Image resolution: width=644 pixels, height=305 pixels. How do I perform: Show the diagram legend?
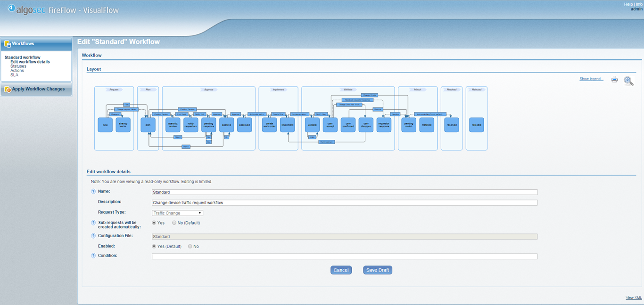pyautogui.click(x=591, y=79)
